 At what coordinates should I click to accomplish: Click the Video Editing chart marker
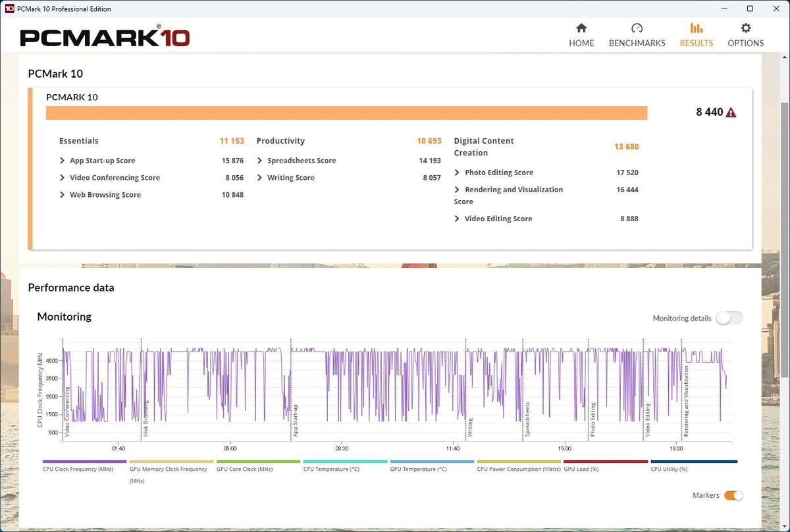pyautogui.click(x=648, y=420)
